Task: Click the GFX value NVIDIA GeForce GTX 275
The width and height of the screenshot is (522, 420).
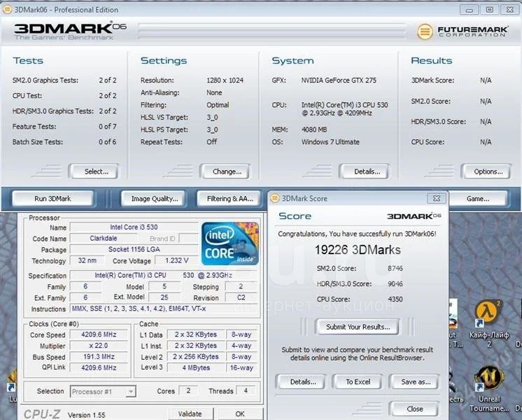Action: (339, 80)
